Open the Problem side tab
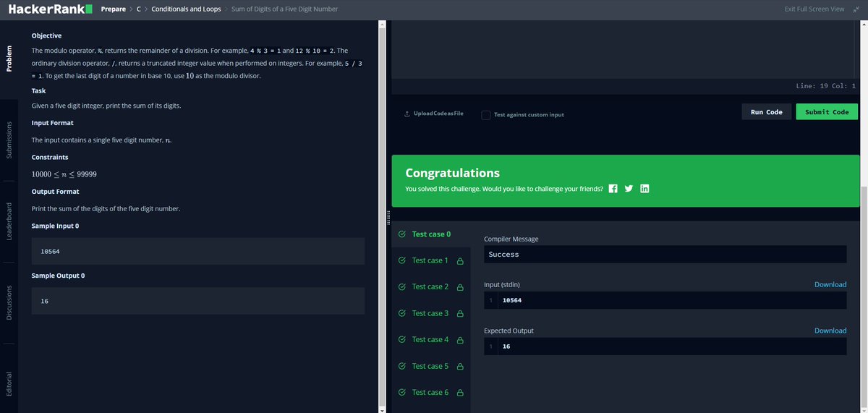Viewport: 868px width, 413px height. point(9,59)
